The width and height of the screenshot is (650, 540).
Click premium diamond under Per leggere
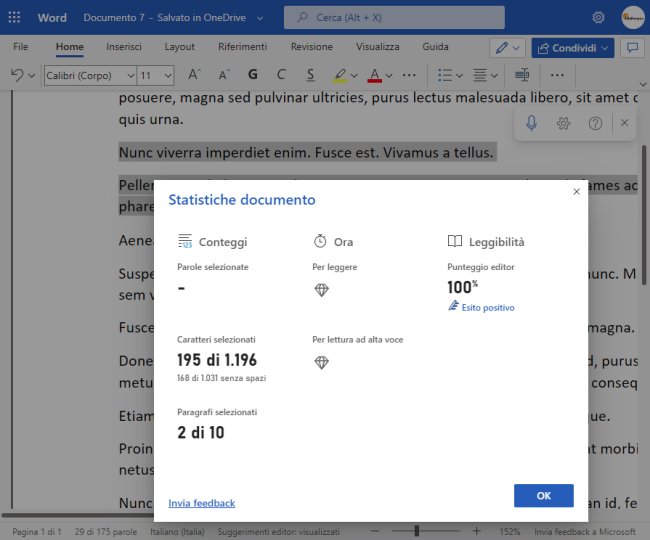coord(321,290)
